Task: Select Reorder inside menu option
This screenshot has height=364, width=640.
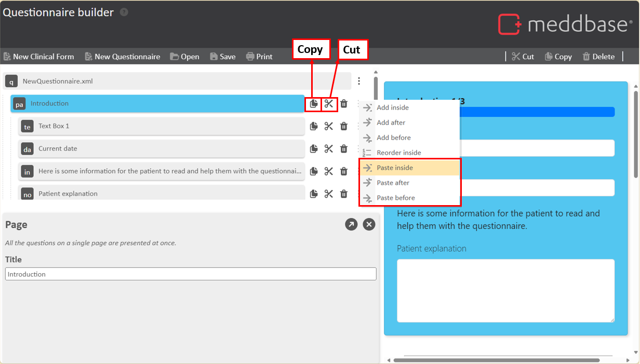Action: pyautogui.click(x=398, y=153)
